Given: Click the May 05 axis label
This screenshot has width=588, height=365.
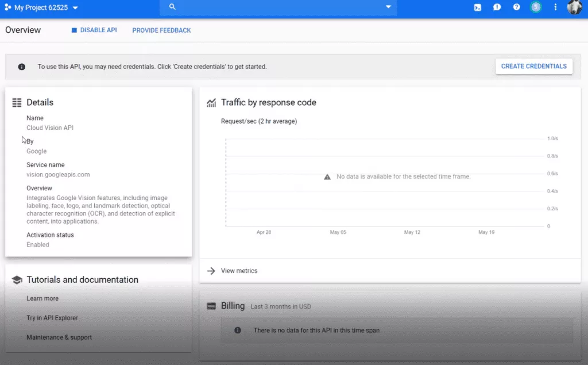Looking at the screenshot, I should tap(338, 232).
